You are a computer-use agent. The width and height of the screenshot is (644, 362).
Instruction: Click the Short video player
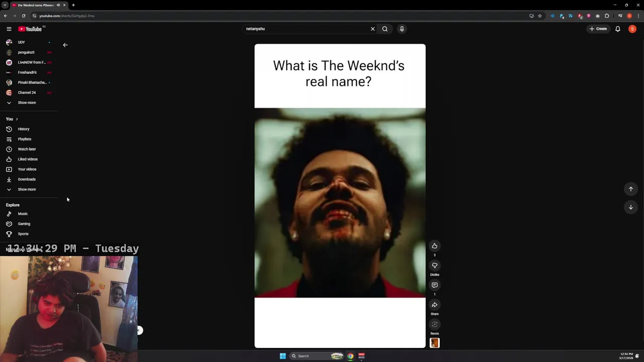(340, 196)
